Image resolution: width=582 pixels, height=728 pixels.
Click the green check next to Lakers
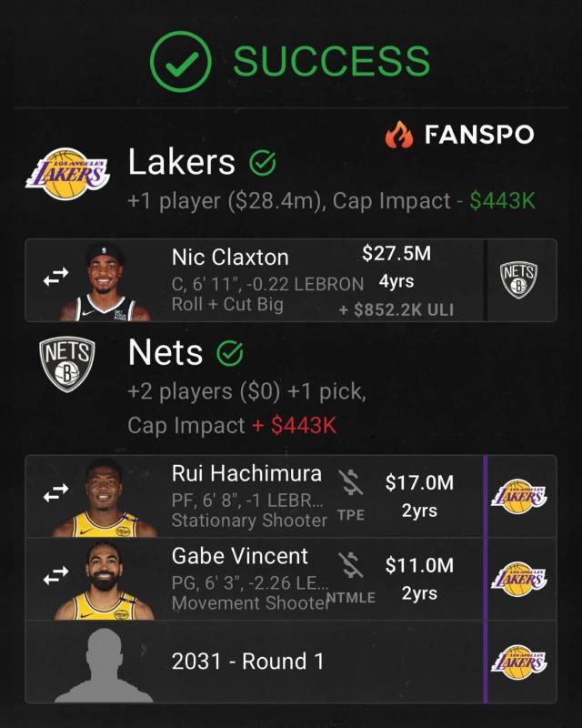click(262, 163)
